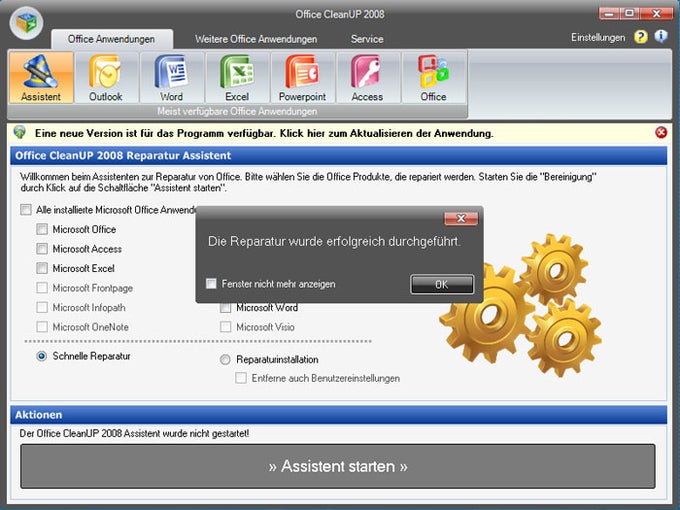The width and height of the screenshot is (680, 510).
Task: Click dialog message 'Die Reparatur wurde erfolgreich'
Action: point(334,242)
